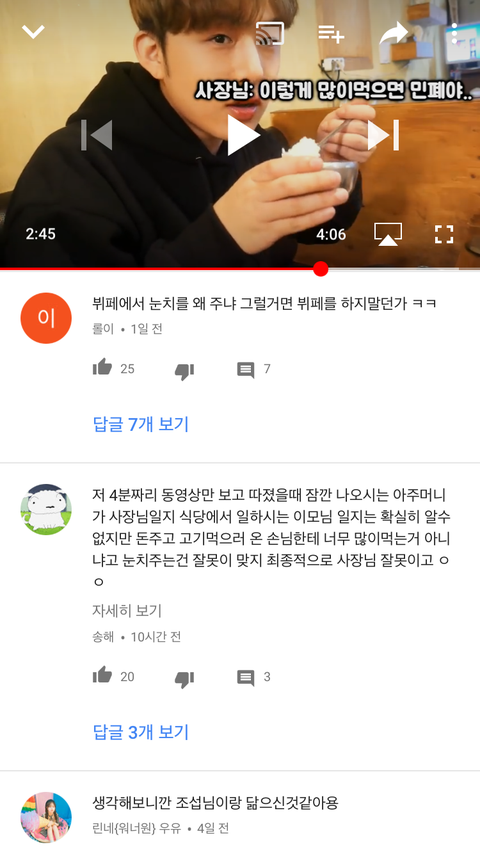Image resolution: width=480 pixels, height=854 pixels.
Task: Open the reply icon showing 3 replies
Action: [x=246, y=678]
